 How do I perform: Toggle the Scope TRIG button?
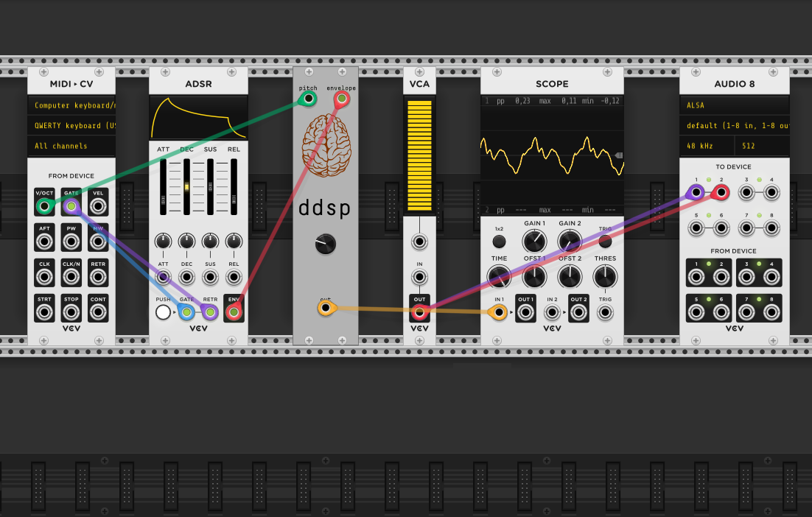(x=606, y=241)
